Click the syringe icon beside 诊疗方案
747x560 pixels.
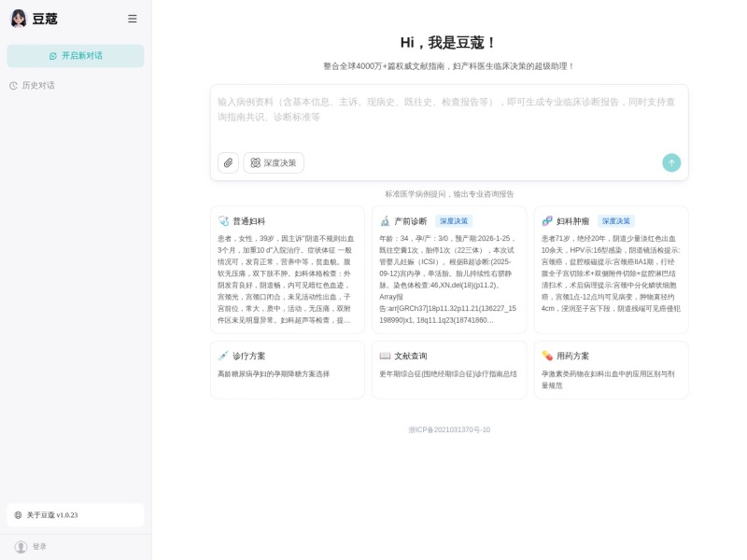tap(223, 356)
